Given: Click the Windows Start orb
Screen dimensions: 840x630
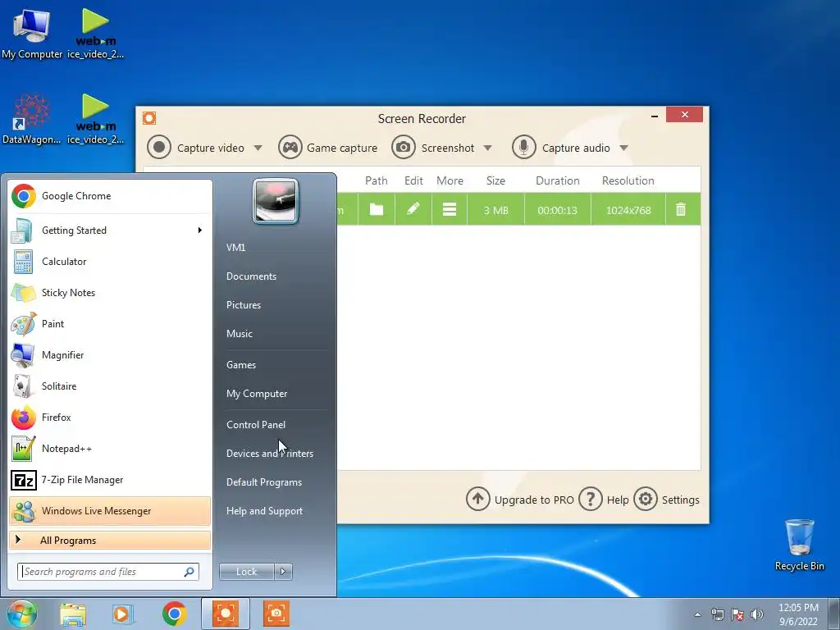Looking at the screenshot, I should (x=21, y=614).
